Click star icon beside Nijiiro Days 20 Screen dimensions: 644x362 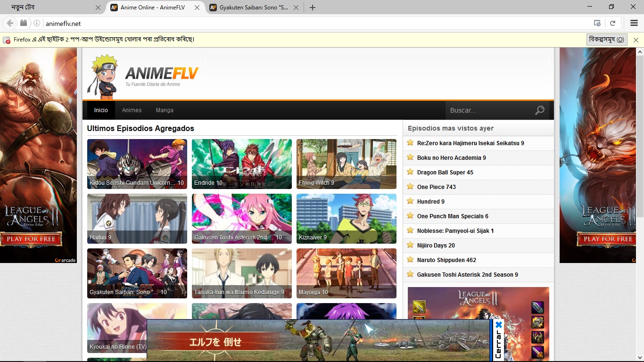tap(410, 245)
